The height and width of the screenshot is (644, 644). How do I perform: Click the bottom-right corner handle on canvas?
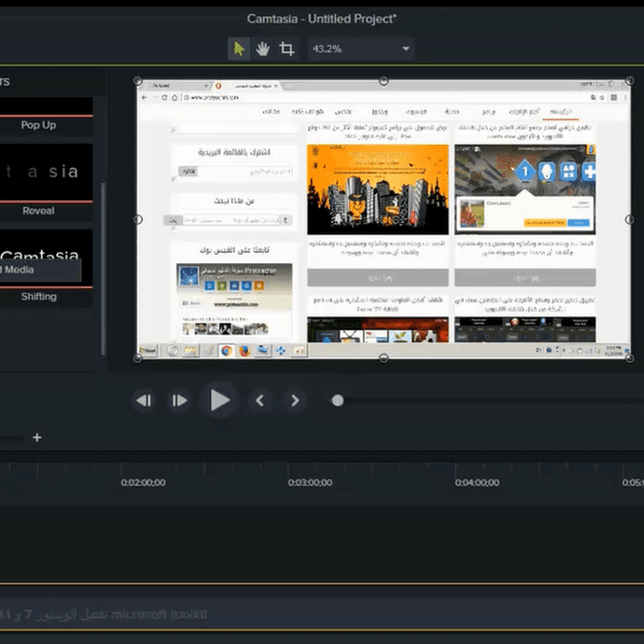[x=630, y=359]
